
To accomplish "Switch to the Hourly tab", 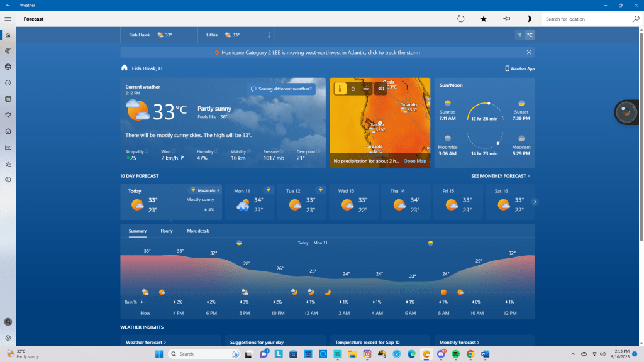I will tap(167, 231).
